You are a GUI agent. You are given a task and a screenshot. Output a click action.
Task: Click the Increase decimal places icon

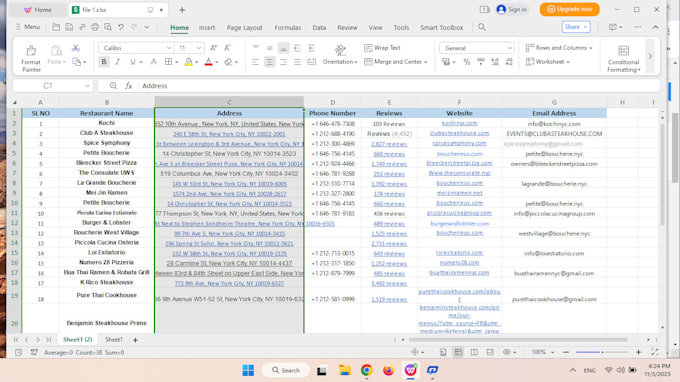(x=495, y=62)
